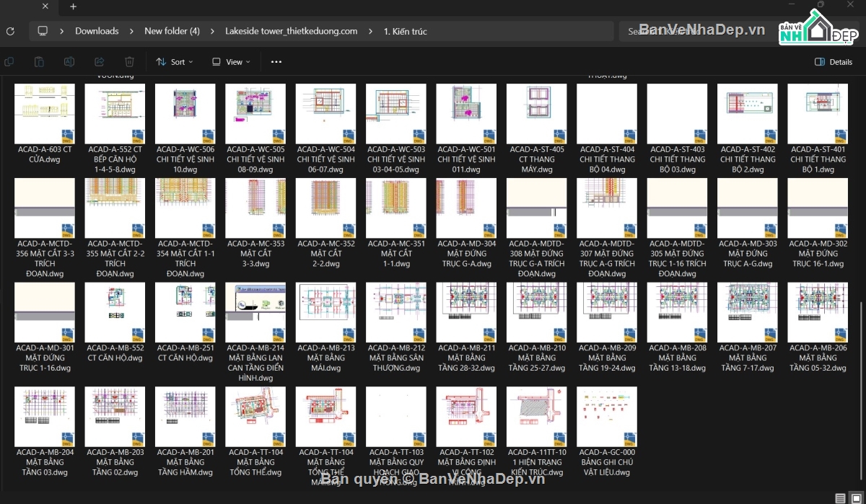Toggle the Details pane
The height and width of the screenshot is (504, 866).
point(834,62)
